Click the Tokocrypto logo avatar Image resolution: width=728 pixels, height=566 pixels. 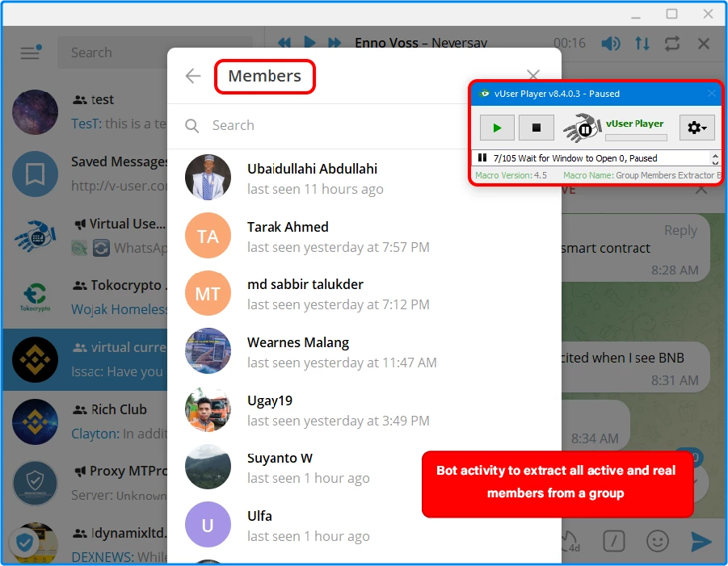point(36,298)
